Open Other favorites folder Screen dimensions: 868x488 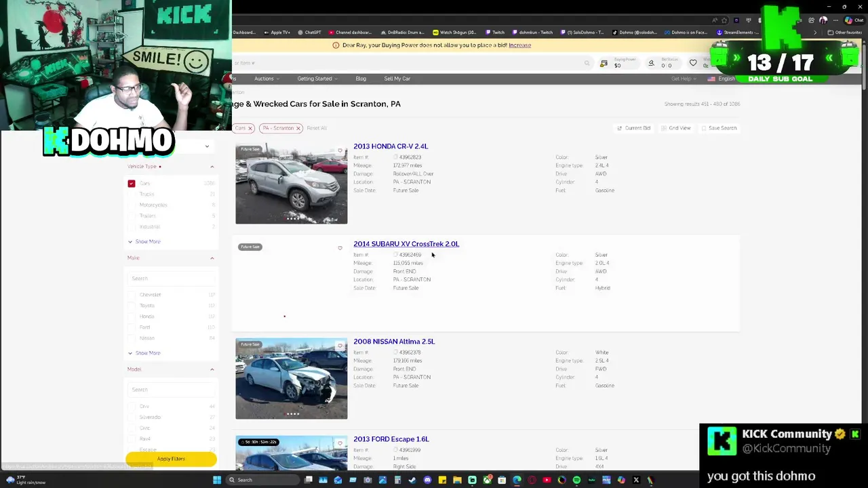845,33
